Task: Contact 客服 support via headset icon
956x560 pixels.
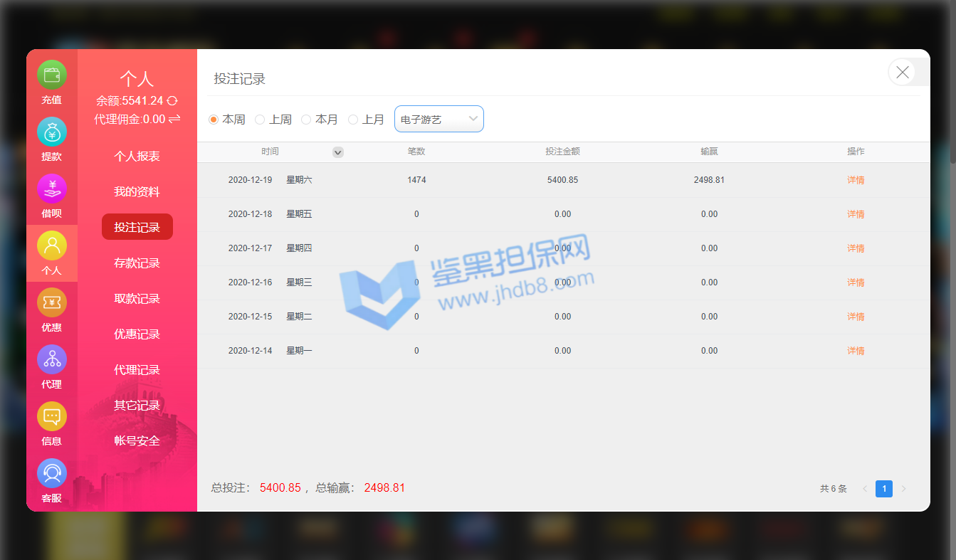Action: pyautogui.click(x=51, y=474)
